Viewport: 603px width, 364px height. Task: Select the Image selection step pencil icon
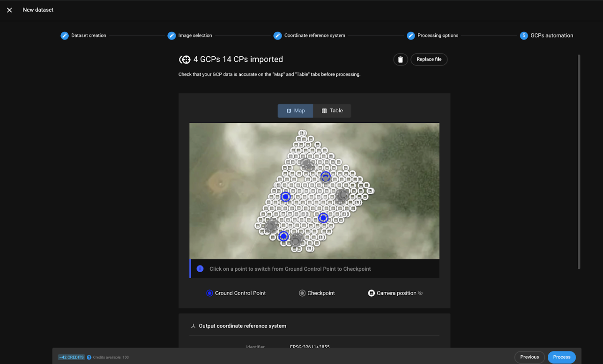[171, 35]
